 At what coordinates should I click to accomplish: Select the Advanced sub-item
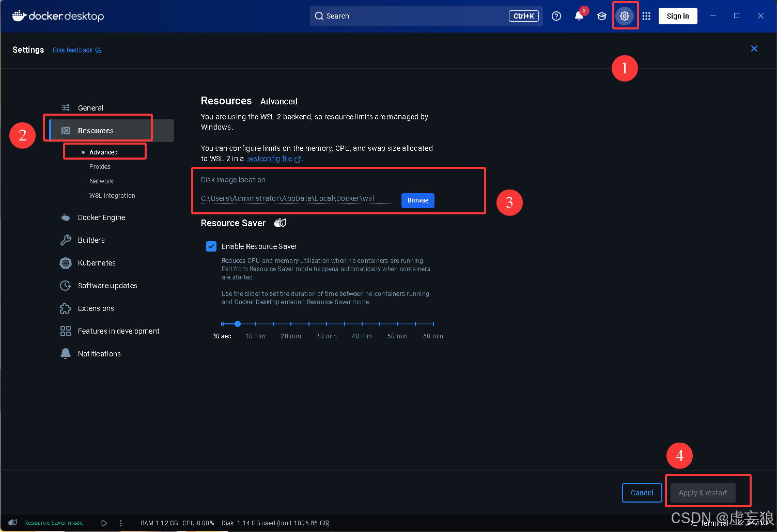coord(103,152)
